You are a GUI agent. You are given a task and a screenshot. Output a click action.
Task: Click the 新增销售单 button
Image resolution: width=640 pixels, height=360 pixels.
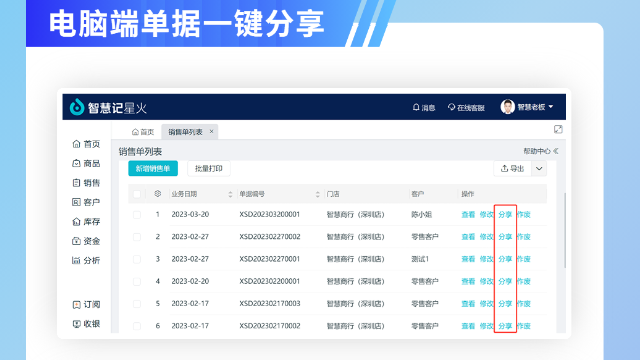[153, 169]
